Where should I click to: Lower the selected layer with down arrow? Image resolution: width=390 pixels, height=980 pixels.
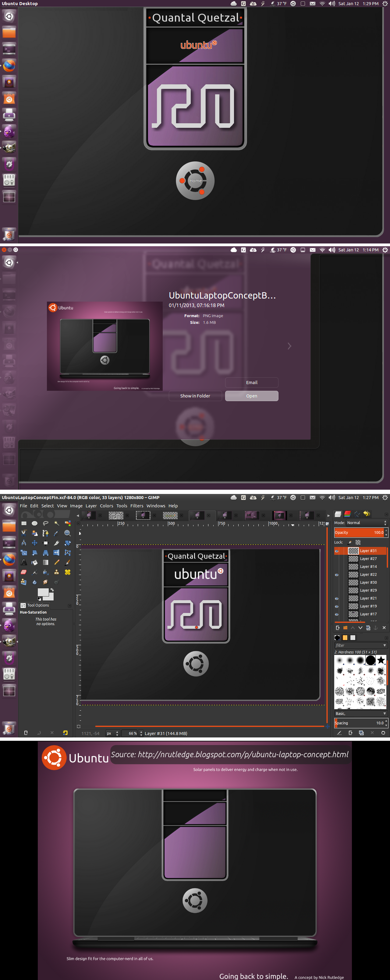(x=360, y=628)
